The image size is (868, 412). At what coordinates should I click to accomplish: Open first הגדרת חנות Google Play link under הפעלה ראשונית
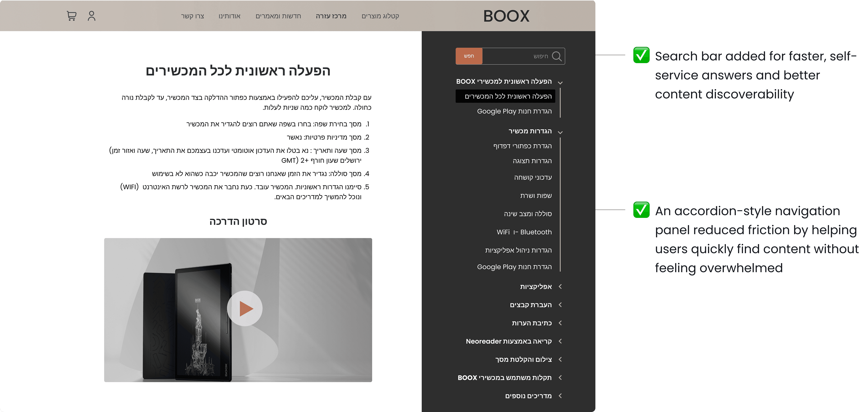pos(514,111)
